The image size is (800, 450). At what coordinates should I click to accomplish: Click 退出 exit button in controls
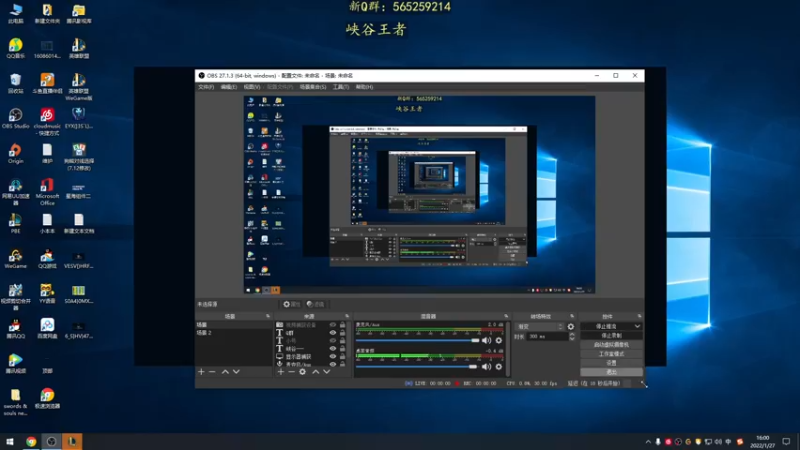point(611,372)
